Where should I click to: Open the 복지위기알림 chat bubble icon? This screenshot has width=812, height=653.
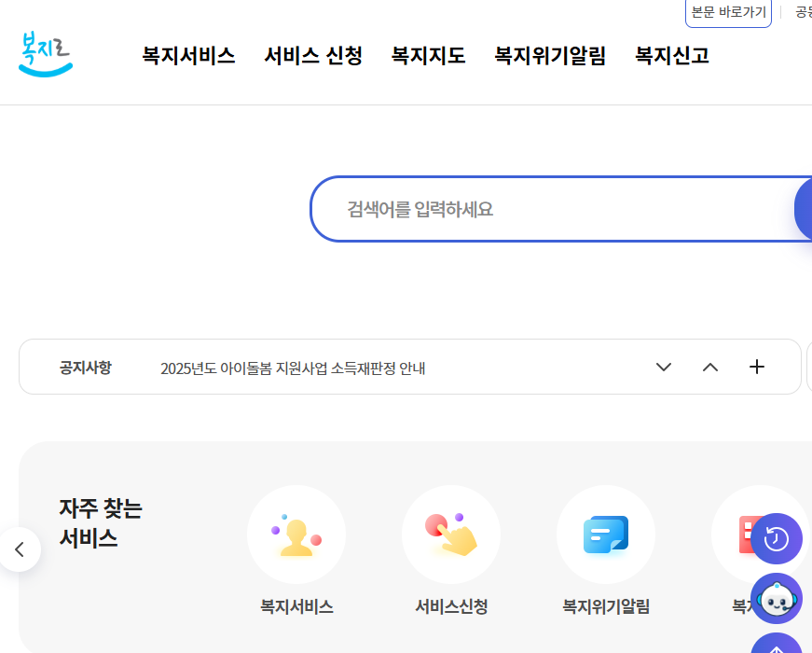tap(606, 535)
